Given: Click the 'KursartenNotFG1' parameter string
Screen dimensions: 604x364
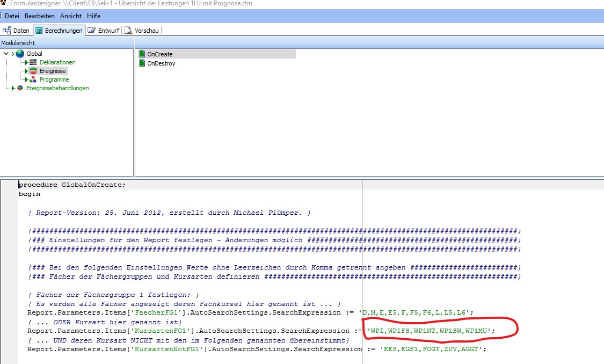Looking at the screenshot, I should (166, 350).
